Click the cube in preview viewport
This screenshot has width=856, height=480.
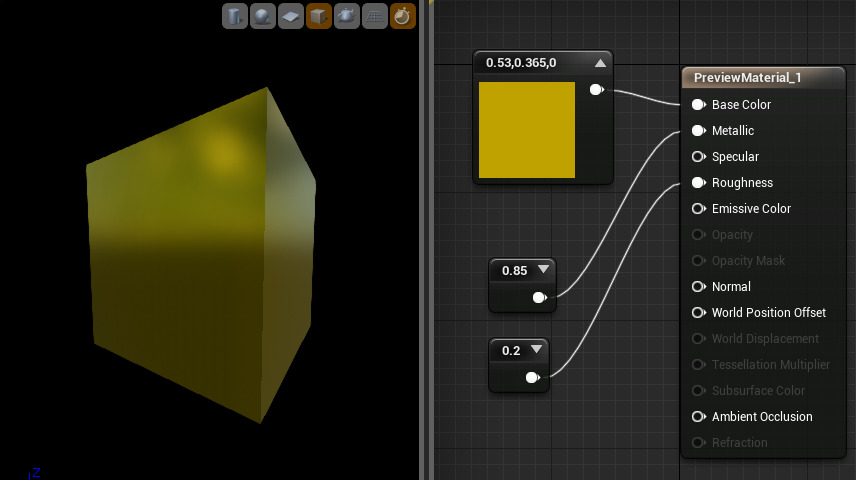coord(202,257)
